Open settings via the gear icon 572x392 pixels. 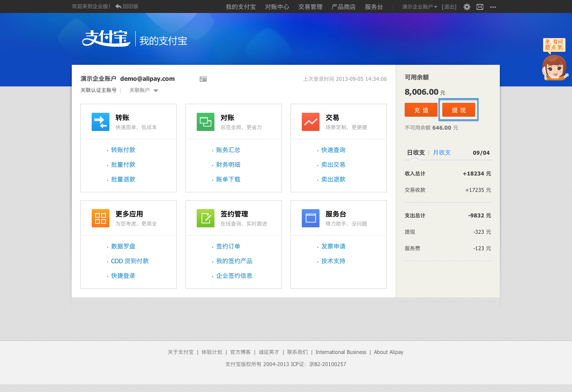click(467, 7)
